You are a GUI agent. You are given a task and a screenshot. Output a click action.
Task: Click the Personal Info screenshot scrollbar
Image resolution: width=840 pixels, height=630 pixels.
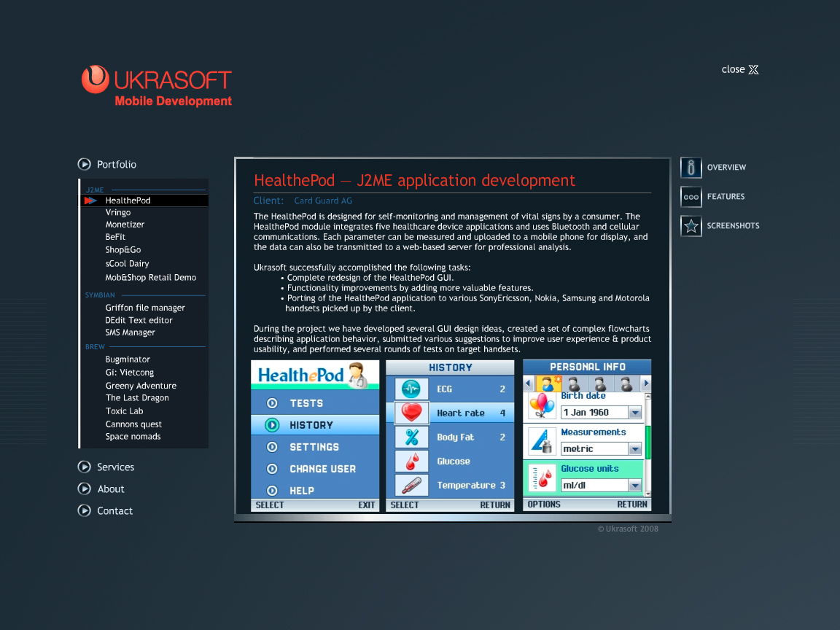tap(648, 443)
